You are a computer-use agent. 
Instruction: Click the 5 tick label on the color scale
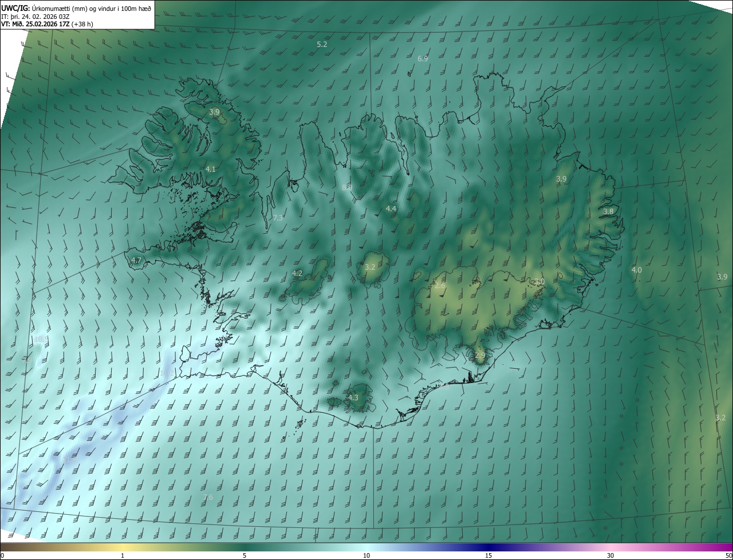point(245,555)
